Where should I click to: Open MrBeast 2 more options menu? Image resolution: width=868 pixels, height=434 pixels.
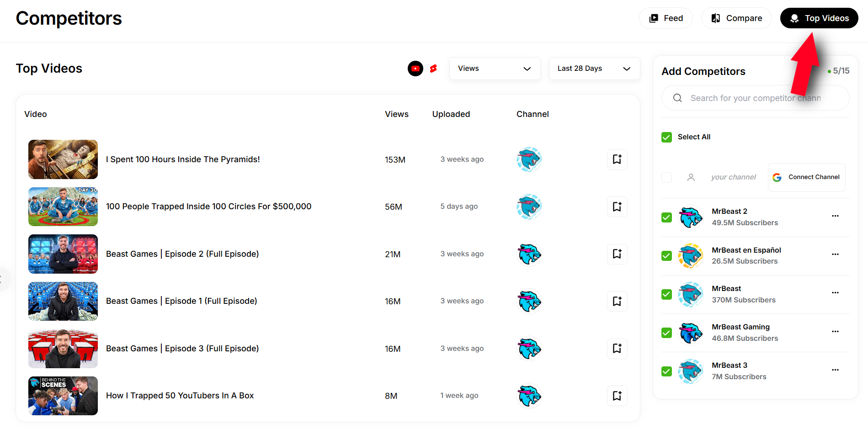835,216
